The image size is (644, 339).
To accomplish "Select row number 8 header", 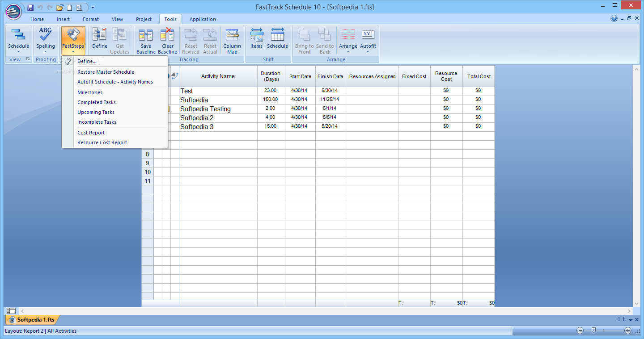I will (148, 154).
